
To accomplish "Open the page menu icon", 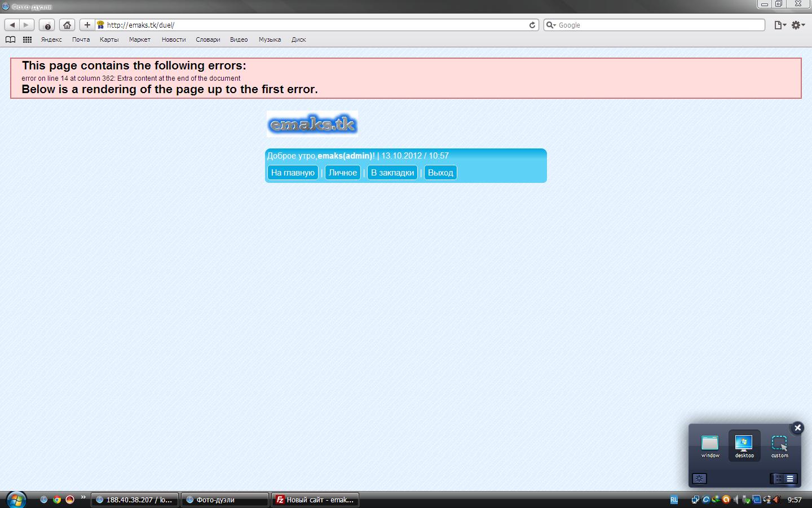I will click(x=780, y=25).
